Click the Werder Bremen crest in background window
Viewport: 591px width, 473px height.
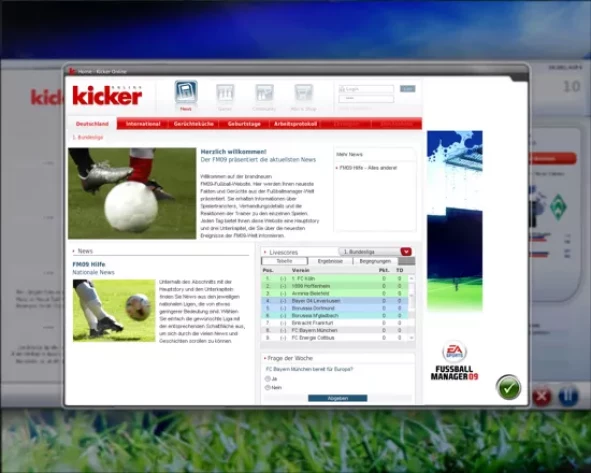click(x=558, y=206)
